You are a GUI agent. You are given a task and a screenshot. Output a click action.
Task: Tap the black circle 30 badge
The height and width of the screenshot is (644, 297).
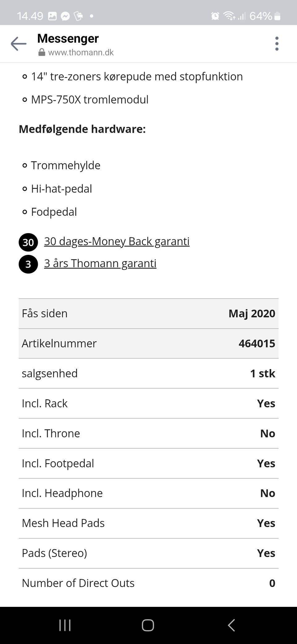pyautogui.click(x=28, y=242)
